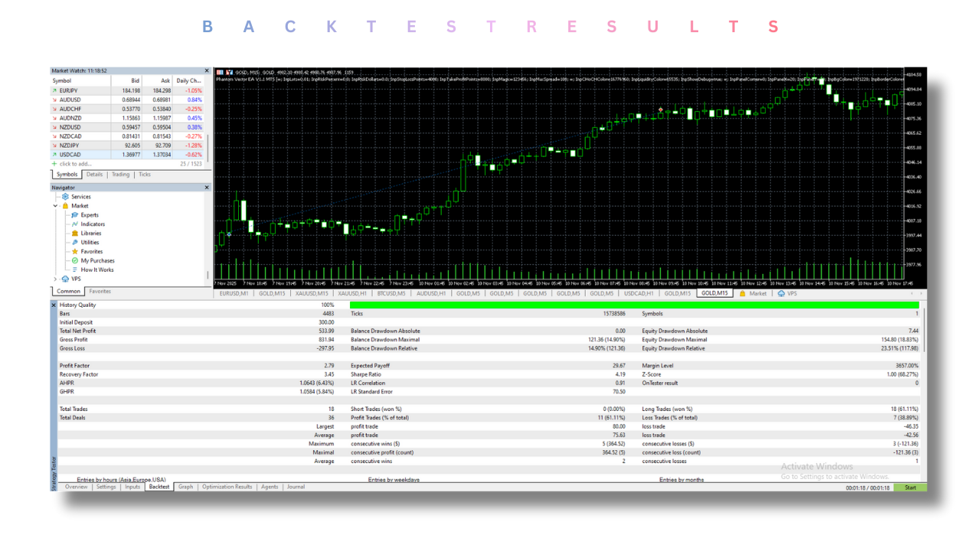Close the Market Watch panel

(207, 70)
